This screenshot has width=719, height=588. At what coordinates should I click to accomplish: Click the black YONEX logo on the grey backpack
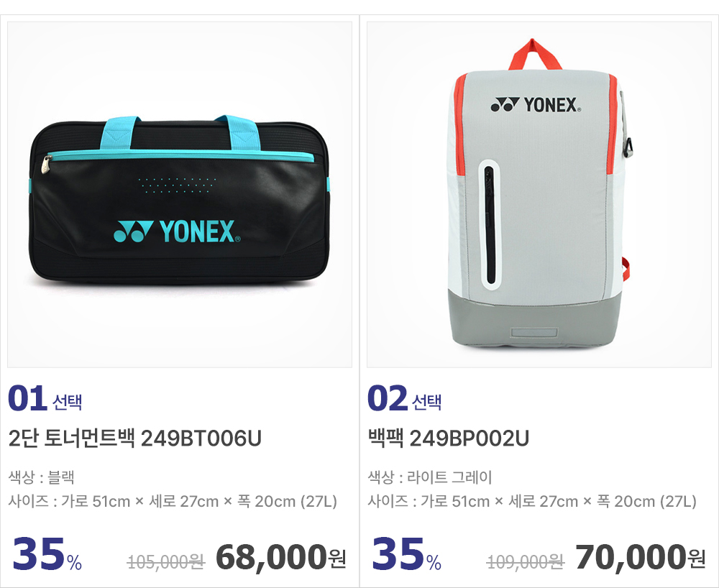pos(536,104)
